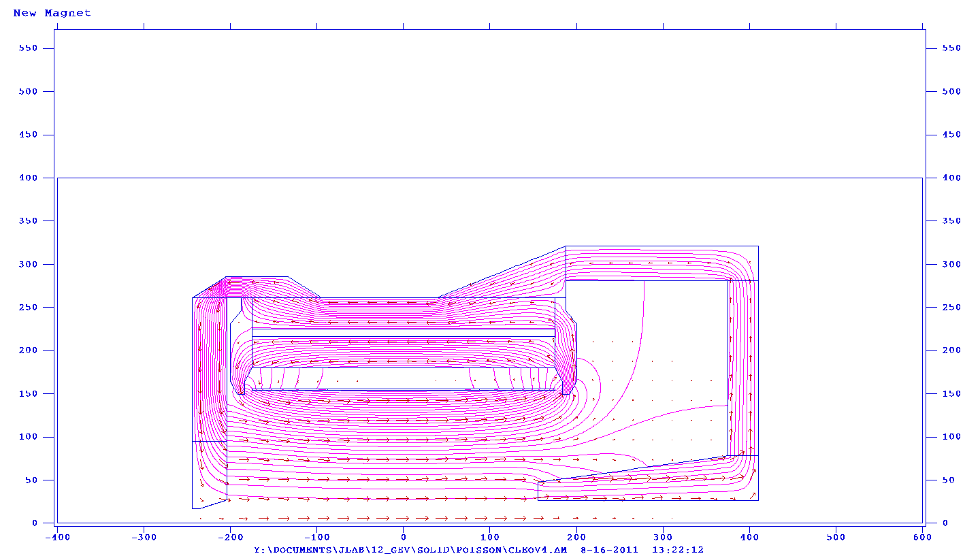Click the 500 label on the horizontal axis
The image size is (980, 556).
(x=836, y=537)
